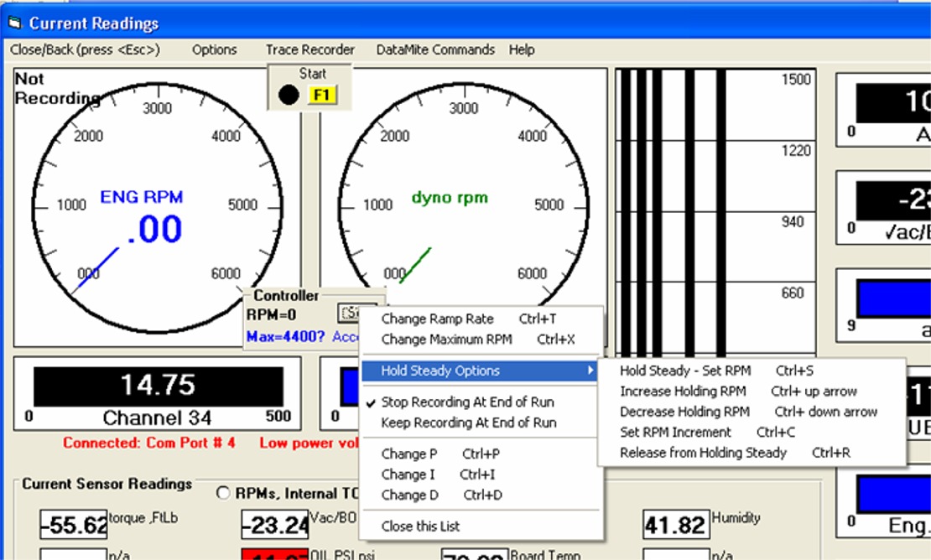Click the Current Readings title bar icon

tap(14, 23)
